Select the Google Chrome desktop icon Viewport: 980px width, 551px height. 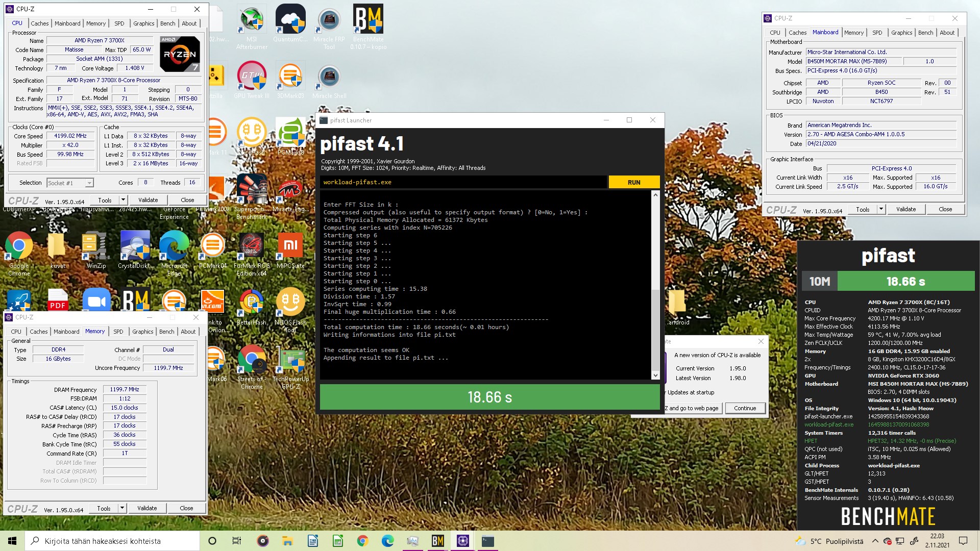pyautogui.click(x=19, y=254)
